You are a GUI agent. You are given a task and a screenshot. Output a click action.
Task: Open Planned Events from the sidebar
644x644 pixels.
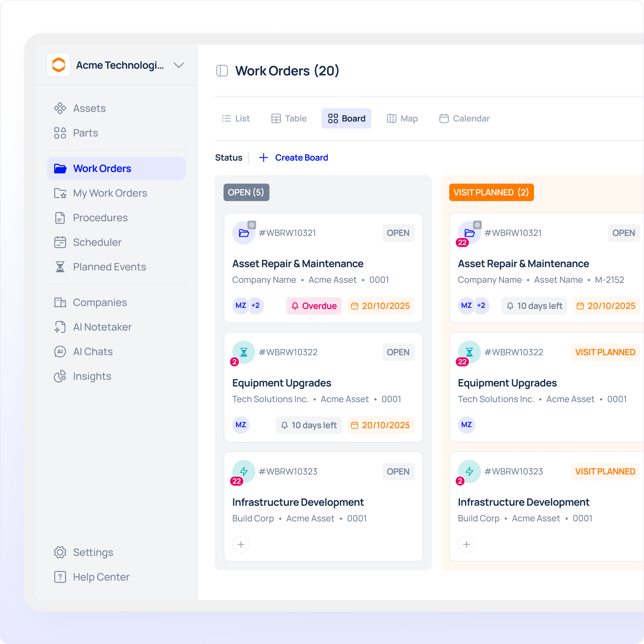point(109,267)
